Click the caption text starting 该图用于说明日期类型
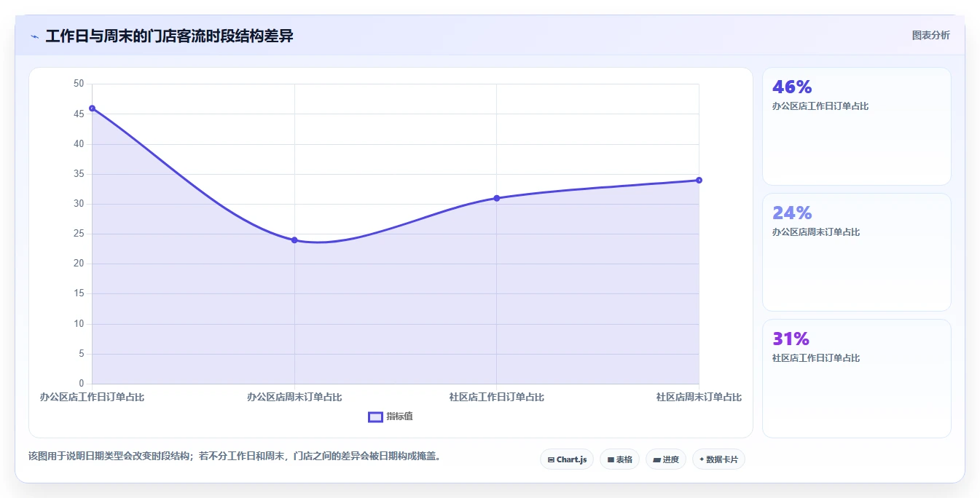Screen dimensions: 980x498 (235, 456)
